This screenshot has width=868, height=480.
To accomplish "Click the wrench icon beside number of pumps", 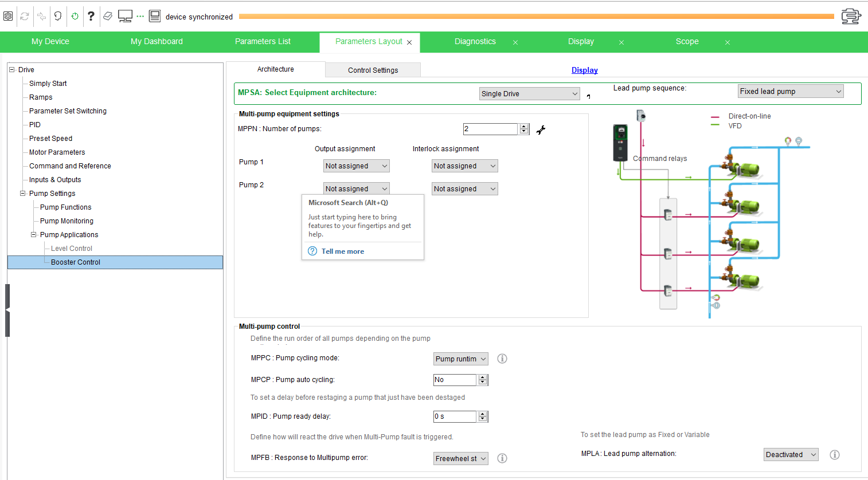I will [x=541, y=129].
